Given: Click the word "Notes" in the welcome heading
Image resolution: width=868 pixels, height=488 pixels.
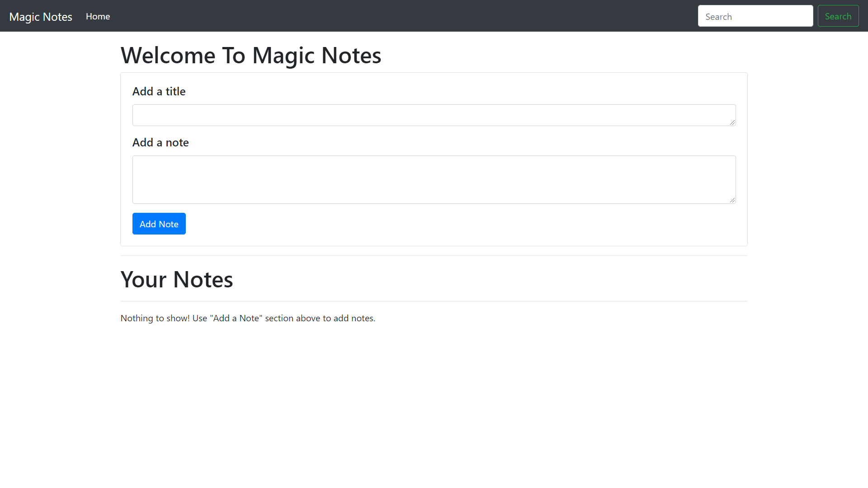Looking at the screenshot, I should (351, 56).
